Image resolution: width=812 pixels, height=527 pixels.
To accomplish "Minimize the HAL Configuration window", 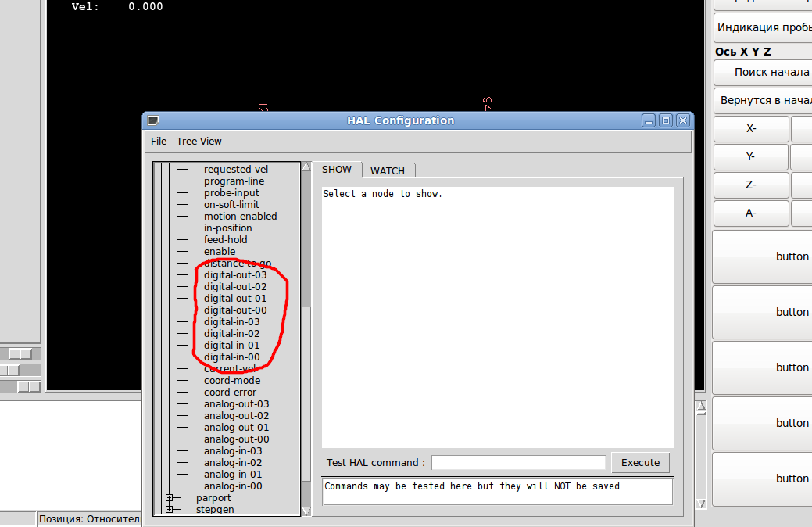I will 649,120.
